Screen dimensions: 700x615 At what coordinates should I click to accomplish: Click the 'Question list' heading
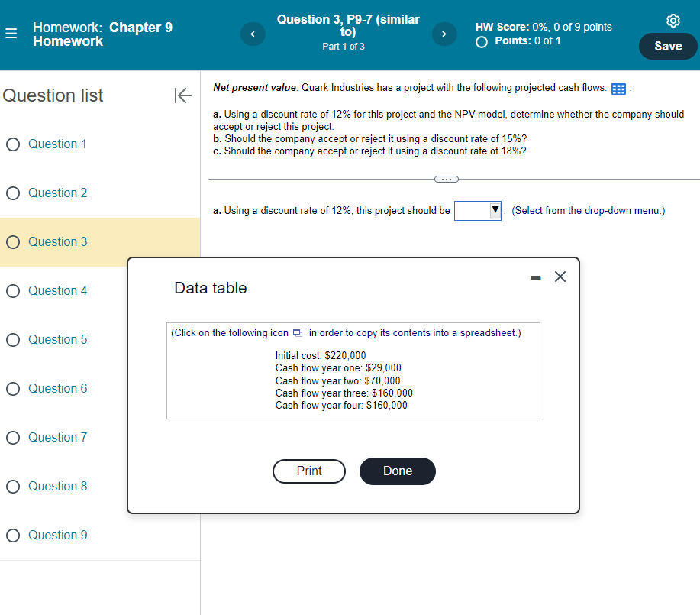53,95
